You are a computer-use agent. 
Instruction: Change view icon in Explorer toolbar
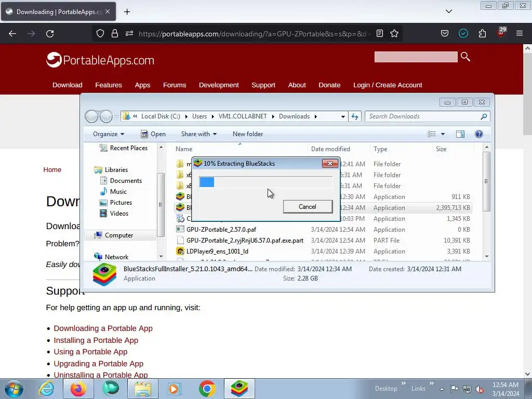[432, 134]
